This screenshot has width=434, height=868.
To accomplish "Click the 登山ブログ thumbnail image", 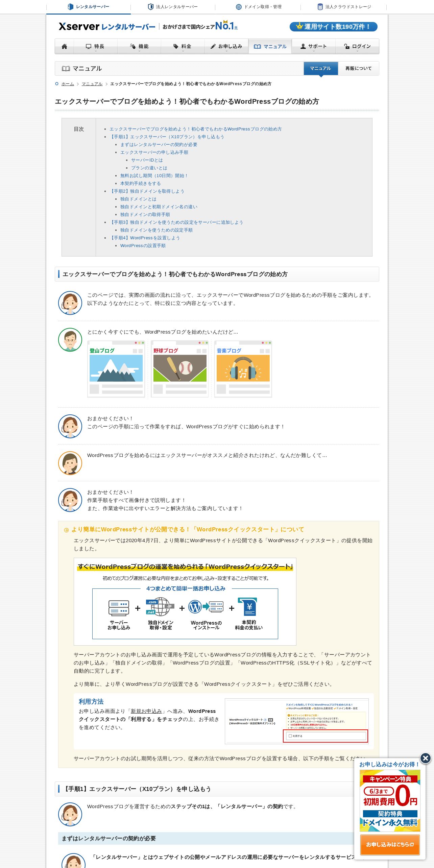I will click(x=116, y=369).
